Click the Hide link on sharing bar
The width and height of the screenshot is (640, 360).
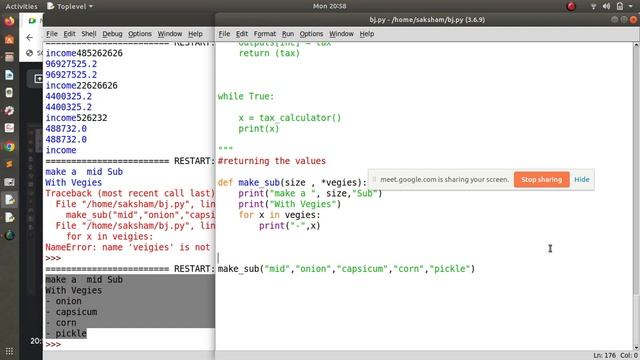click(x=582, y=180)
